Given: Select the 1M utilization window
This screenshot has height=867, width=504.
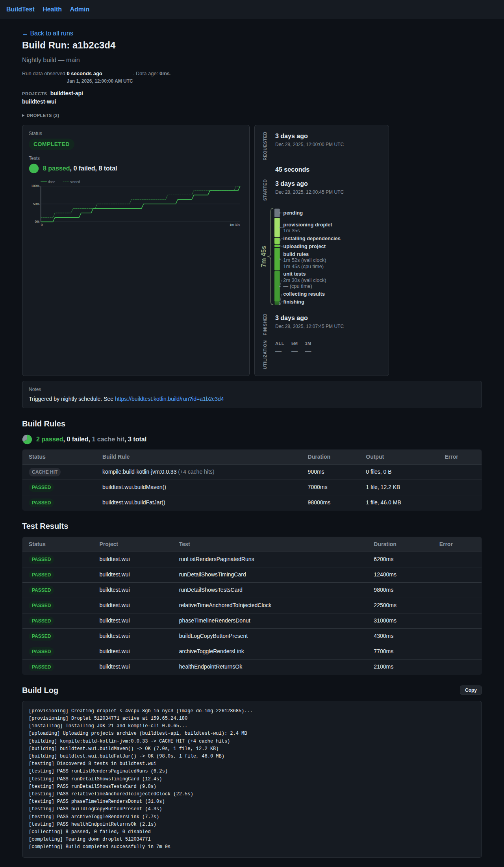Looking at the screenshot, I should [x=308, y=343].
